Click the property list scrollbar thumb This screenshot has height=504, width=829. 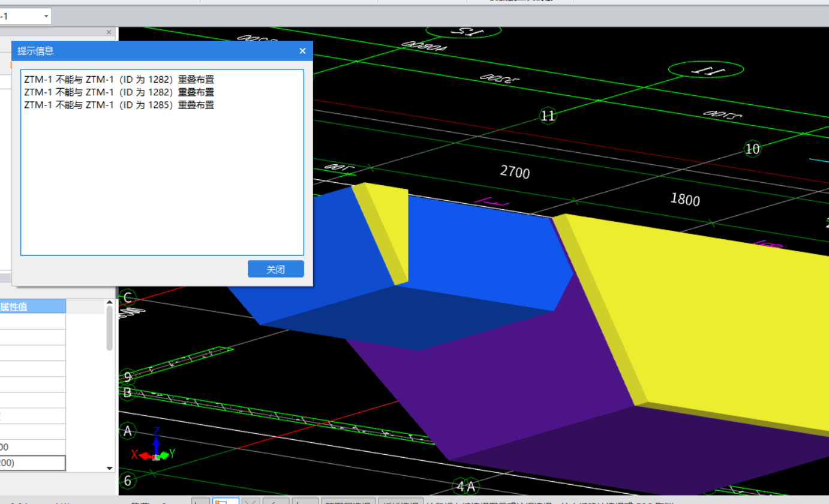point(109,328)
